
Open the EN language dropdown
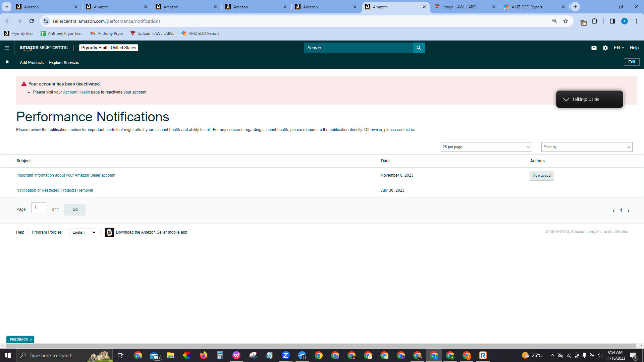(619, 48)
